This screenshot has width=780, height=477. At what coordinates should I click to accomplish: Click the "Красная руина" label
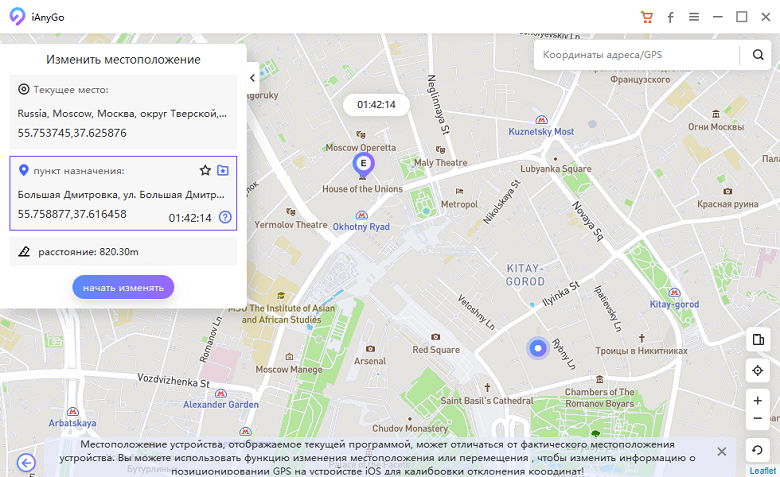tap(728, 204)
